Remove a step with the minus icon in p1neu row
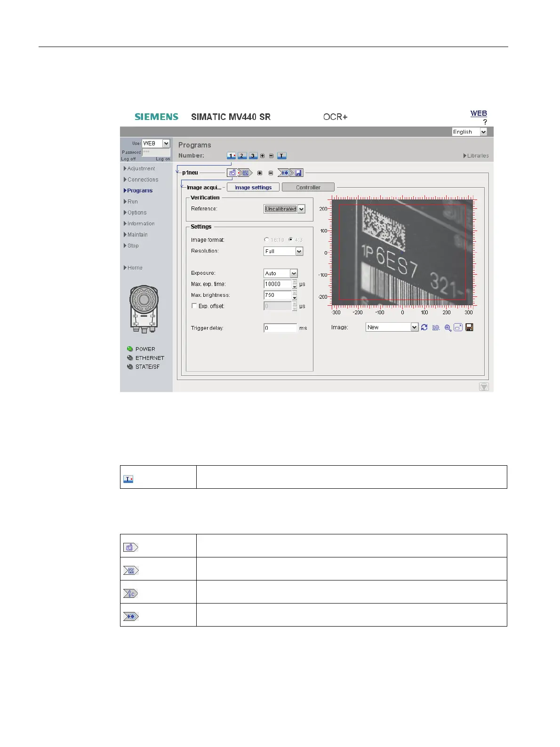This screenshot has width=560, height=747. tap(271, 173)
